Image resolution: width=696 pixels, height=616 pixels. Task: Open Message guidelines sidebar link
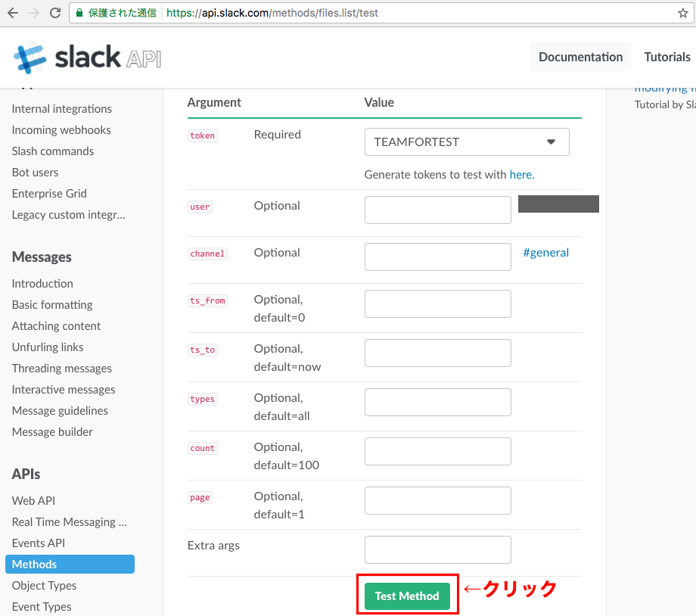(60, 411)
